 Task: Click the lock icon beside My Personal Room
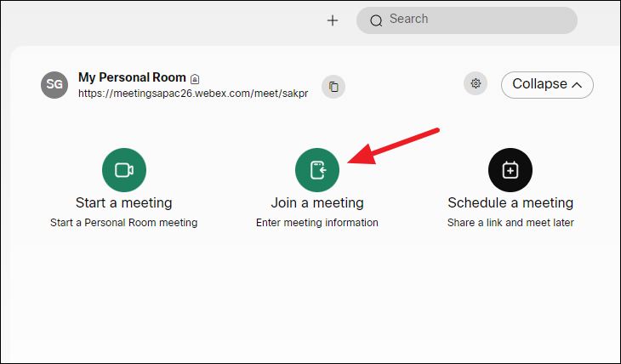tap(195, 79)
